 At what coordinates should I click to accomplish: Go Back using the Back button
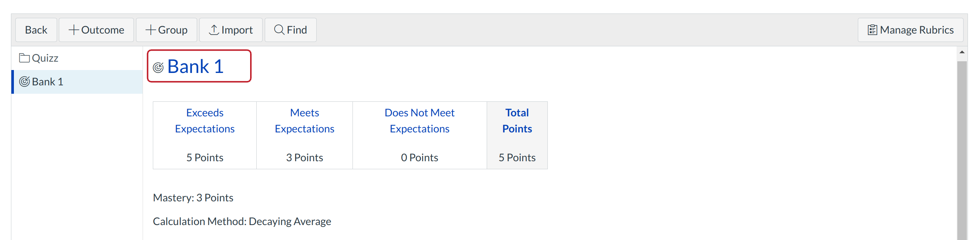pos(36,30)
